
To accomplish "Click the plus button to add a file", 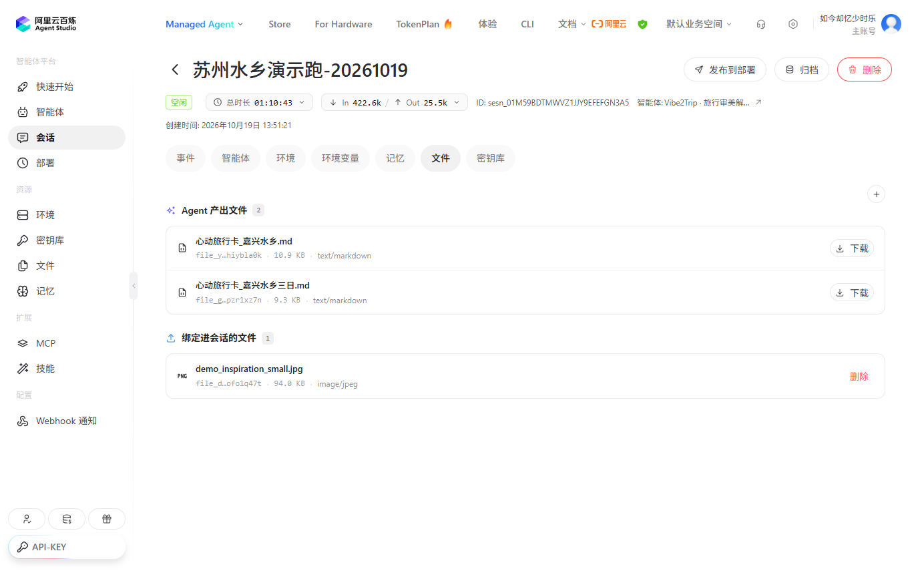I will [x=876, y=194].
